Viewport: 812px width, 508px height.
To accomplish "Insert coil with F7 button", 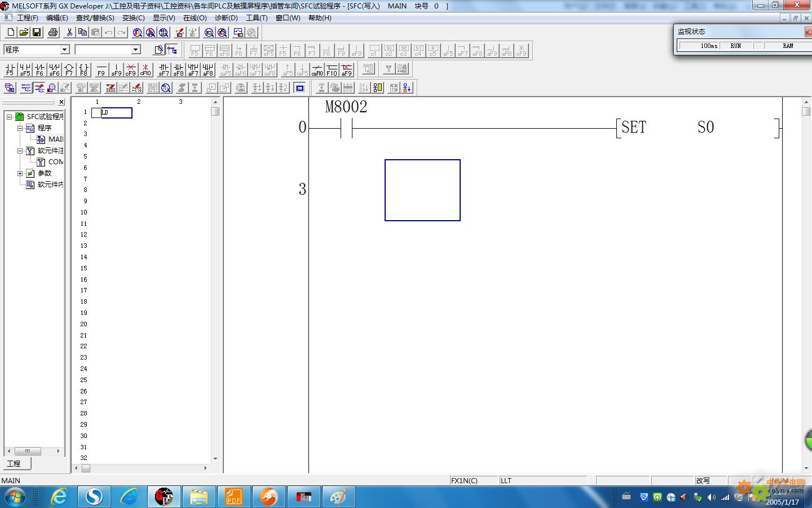I will coord(69,70).
